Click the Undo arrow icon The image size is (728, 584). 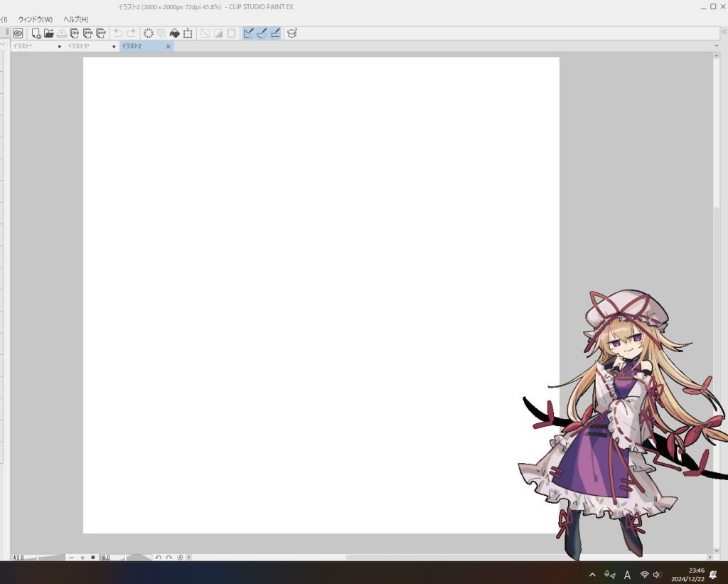[x=118, y=33]
